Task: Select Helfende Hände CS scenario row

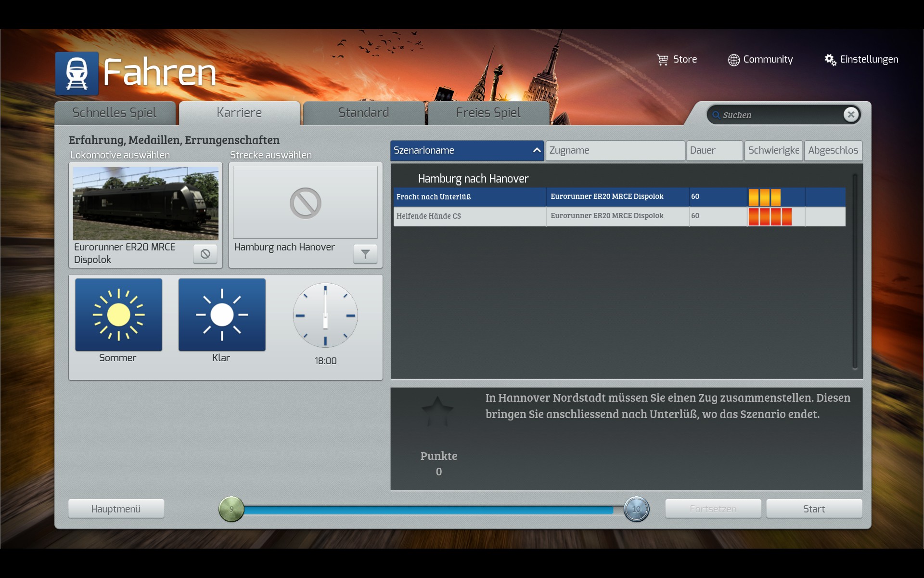Action: (x=469, y=216)
